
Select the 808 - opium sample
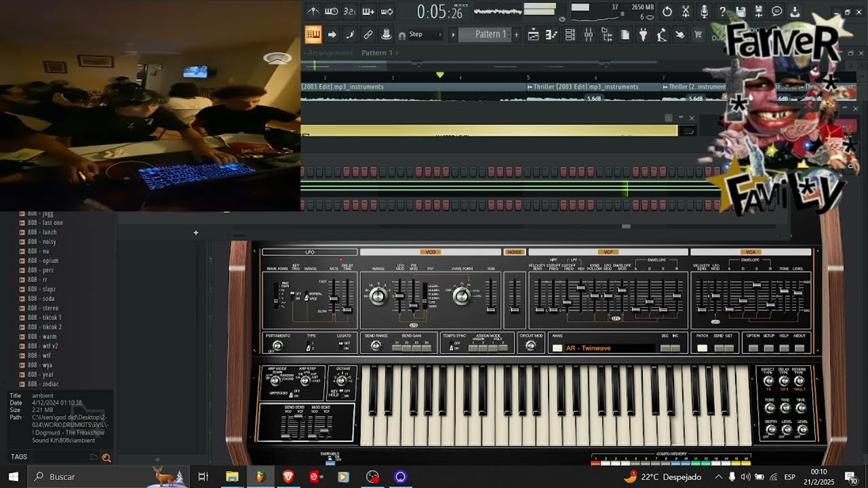(x=45, y=261)
